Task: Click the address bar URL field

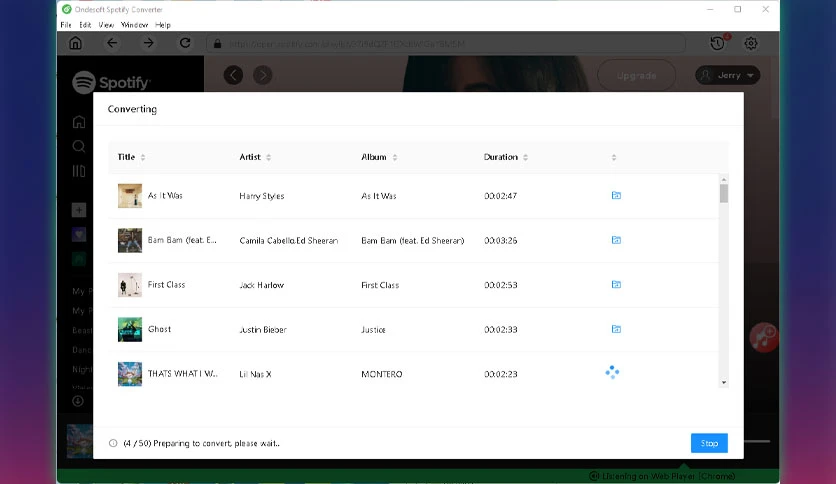Action: coord(446,44)
